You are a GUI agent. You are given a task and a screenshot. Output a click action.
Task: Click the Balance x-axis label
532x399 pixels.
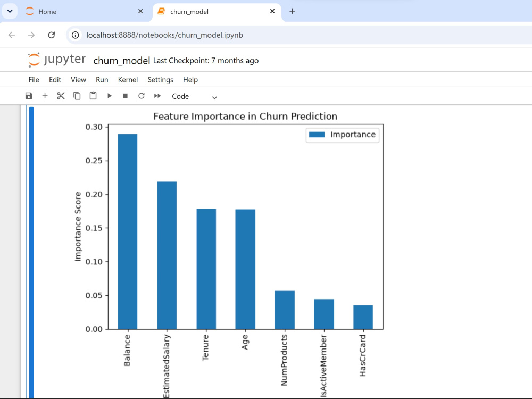pyautogui.click(x=127, y=351)
